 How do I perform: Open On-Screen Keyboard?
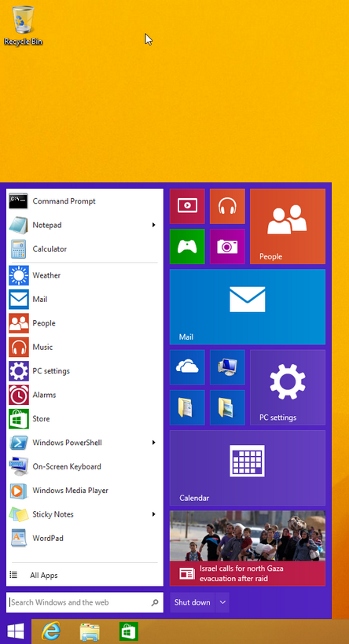point(85,466)
